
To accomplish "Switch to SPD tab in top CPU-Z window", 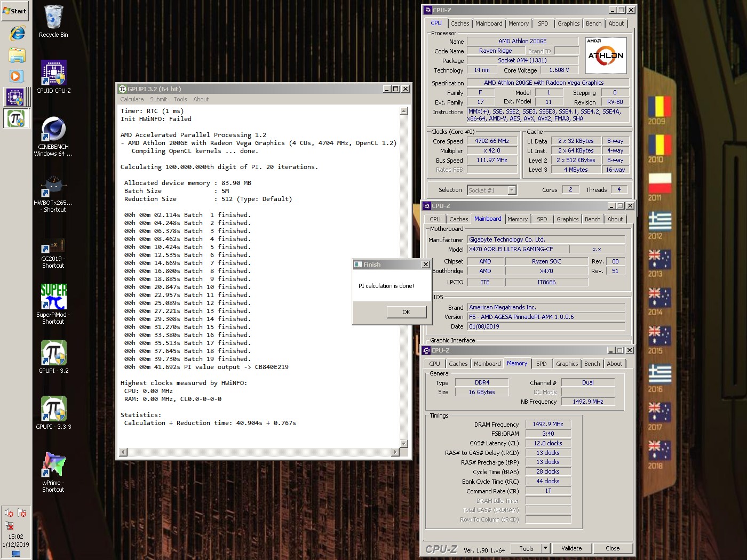I will pos(543,23).
